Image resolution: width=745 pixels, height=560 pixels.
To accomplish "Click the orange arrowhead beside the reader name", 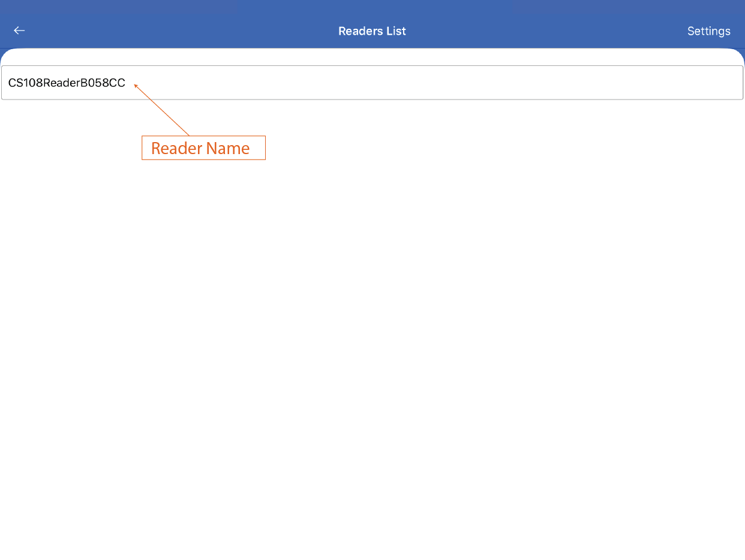I will [136, 86].
